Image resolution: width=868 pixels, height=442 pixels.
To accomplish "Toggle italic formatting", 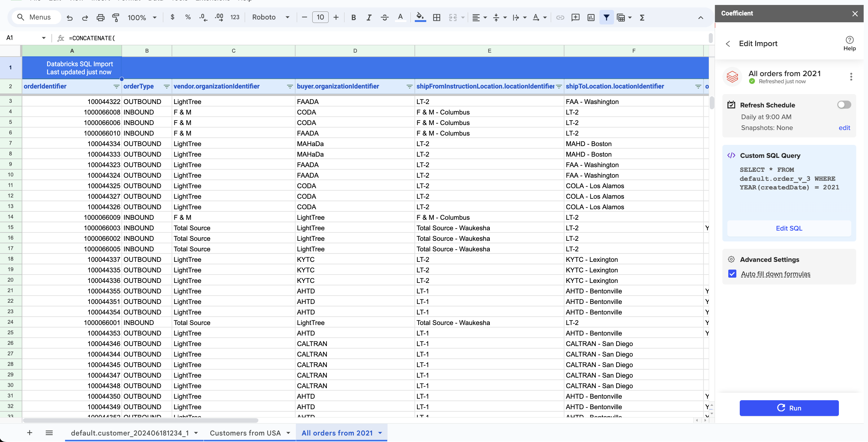I will (369, 18).
